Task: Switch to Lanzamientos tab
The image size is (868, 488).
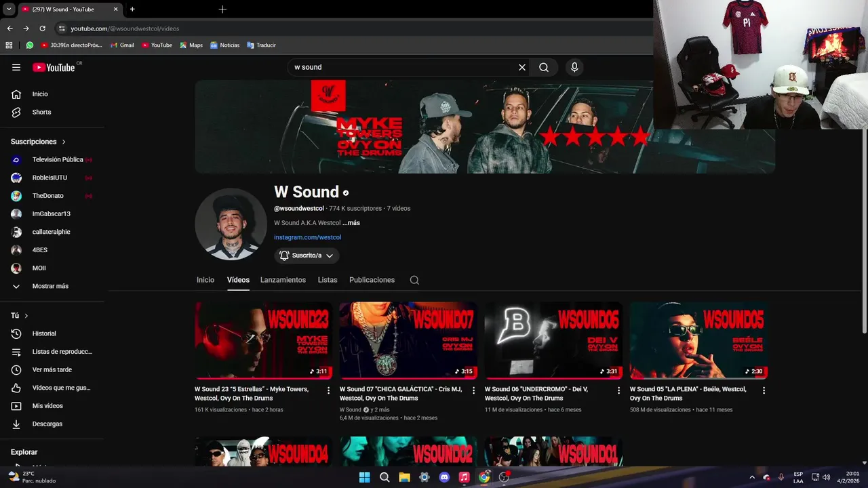Action: click(x=283, y=280)
